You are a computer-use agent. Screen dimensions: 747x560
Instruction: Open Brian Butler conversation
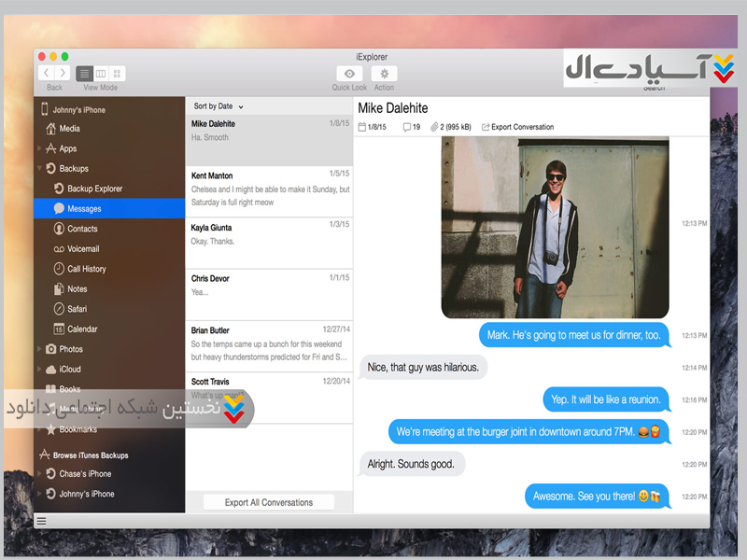click(x=269, y=343)
